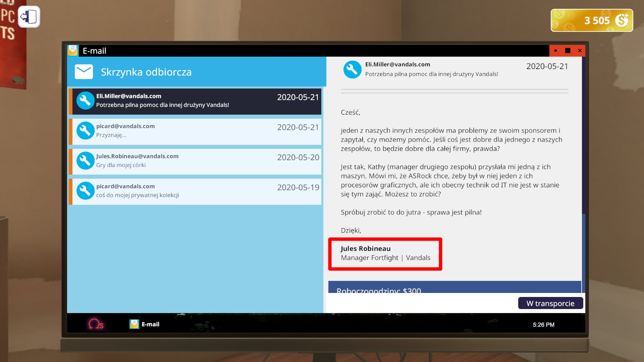Click wrench icon of prywatnej kolekcji email
The image size is (644, 362).
pyautogui.click(x=85, y=191)
